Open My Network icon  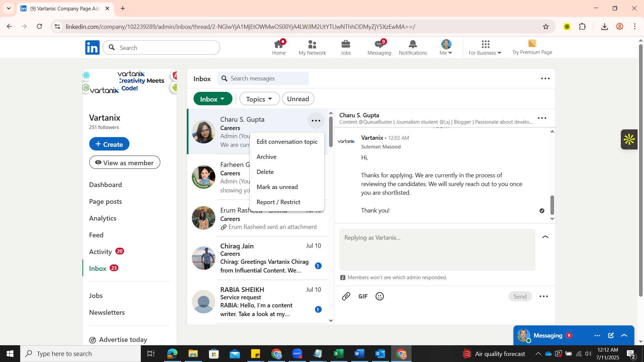pyautogui.click(x=312, y=47)
